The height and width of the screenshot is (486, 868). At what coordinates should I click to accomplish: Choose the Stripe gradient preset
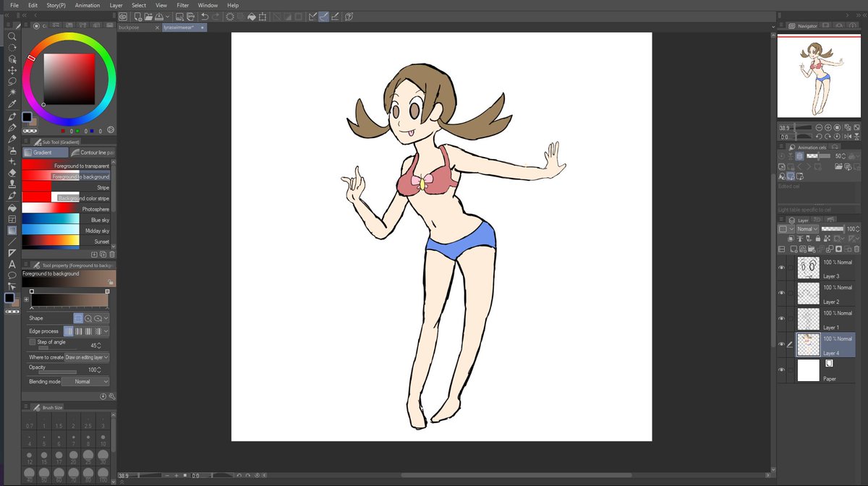(x=66, y=187)
